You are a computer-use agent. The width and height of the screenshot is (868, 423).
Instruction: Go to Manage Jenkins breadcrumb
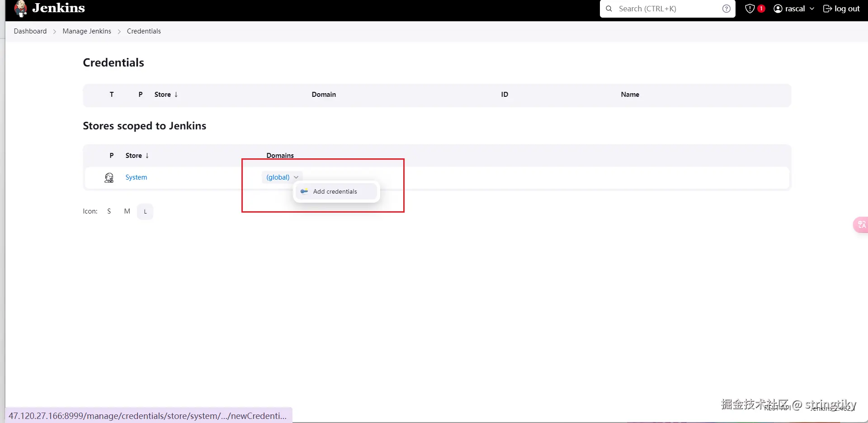(87, 31)
